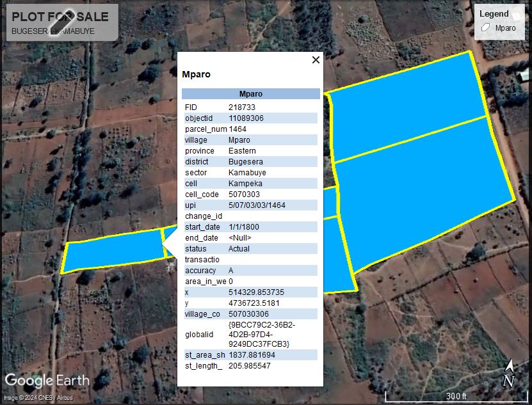The width and height of the screenshot is (532, 405).
Task: Click the PLOT FOR SALE title text
Action: coord(60,17)
